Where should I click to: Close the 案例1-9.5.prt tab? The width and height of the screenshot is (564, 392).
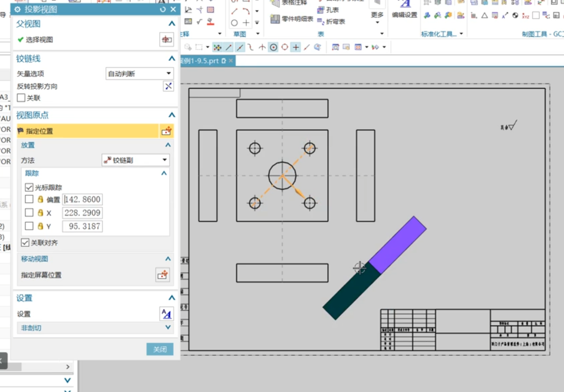point(231,61)
